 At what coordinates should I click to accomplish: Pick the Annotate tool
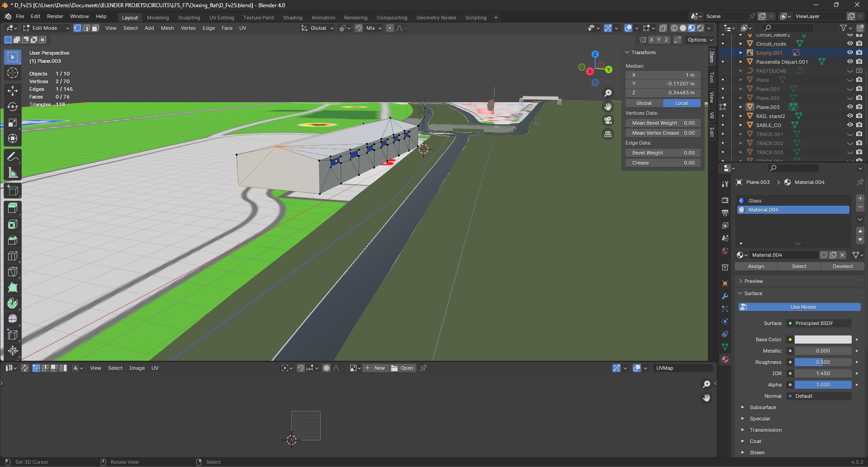point(13,156)
